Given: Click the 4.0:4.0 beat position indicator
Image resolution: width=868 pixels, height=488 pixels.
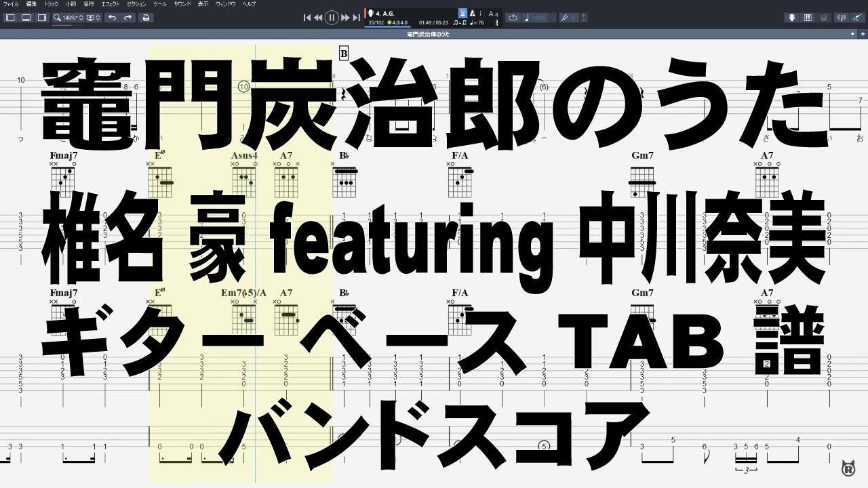Looking at the screenshot, I should (397, 22).
